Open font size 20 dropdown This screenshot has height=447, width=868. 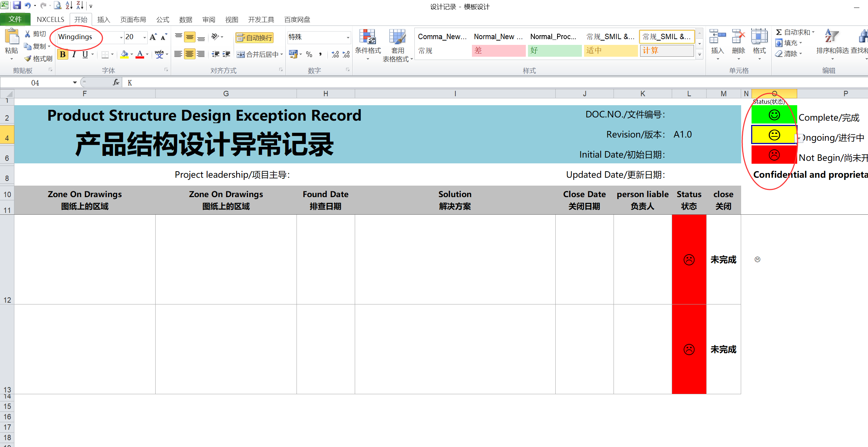pos(144,37)
